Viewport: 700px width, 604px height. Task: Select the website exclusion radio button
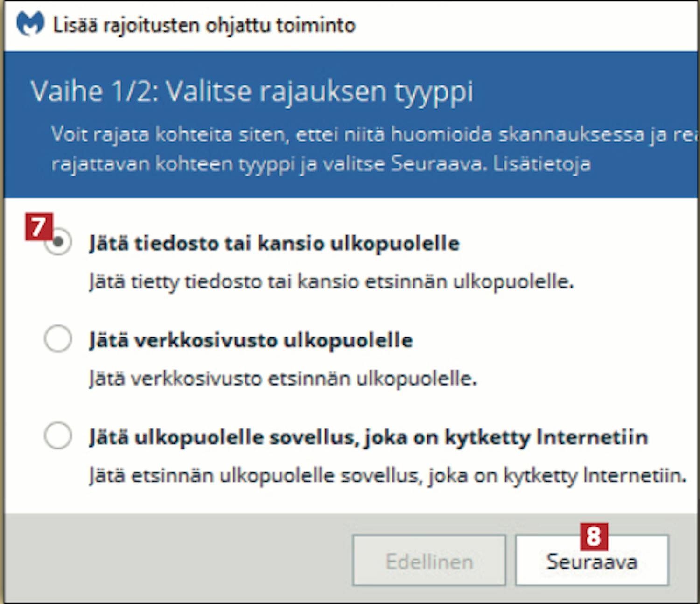58,338
